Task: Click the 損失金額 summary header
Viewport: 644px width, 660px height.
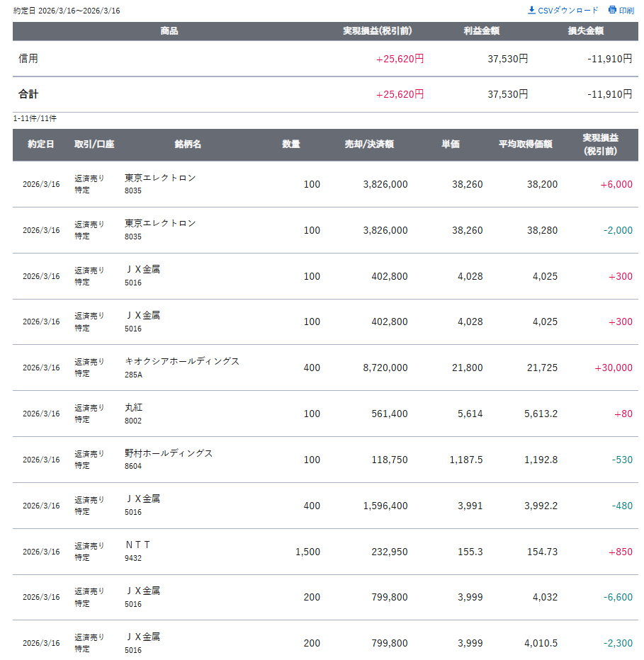Action: [x=586, y=31]
